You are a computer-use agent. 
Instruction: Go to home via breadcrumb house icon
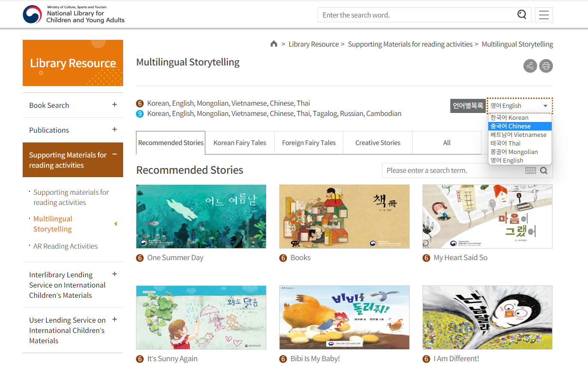click(274, 44)
